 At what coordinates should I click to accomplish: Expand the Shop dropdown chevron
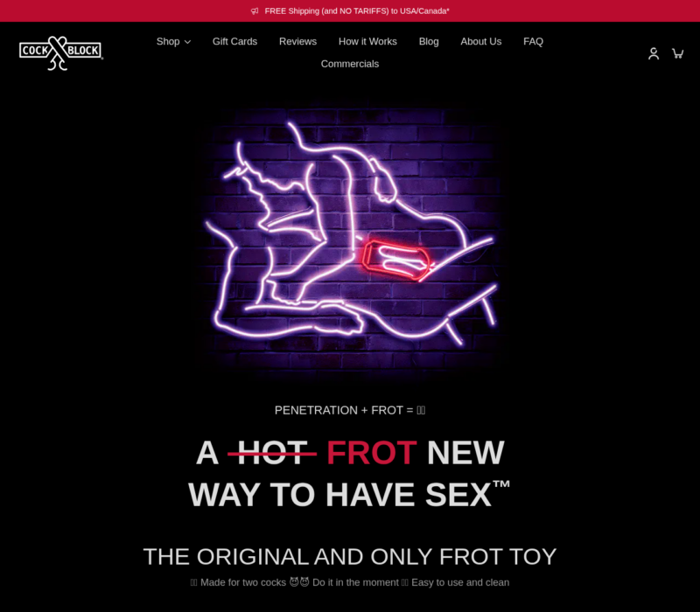click(x=188, y=42)
